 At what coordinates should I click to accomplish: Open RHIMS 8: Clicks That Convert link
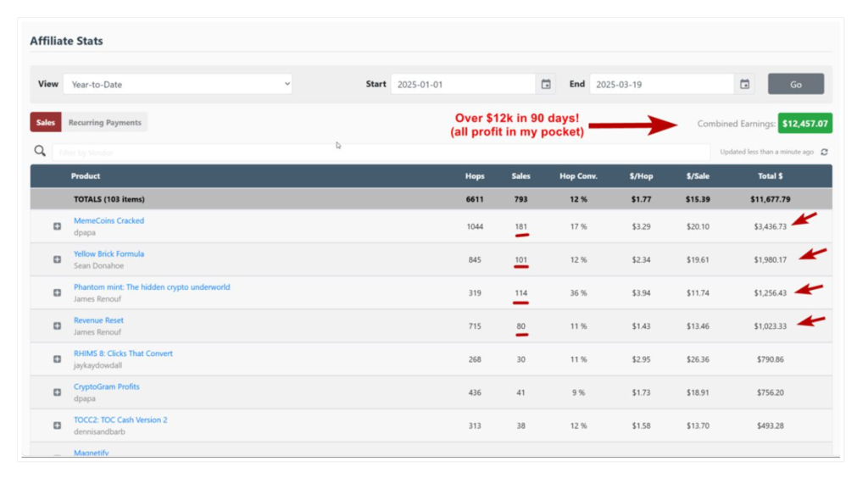(123, 353)
